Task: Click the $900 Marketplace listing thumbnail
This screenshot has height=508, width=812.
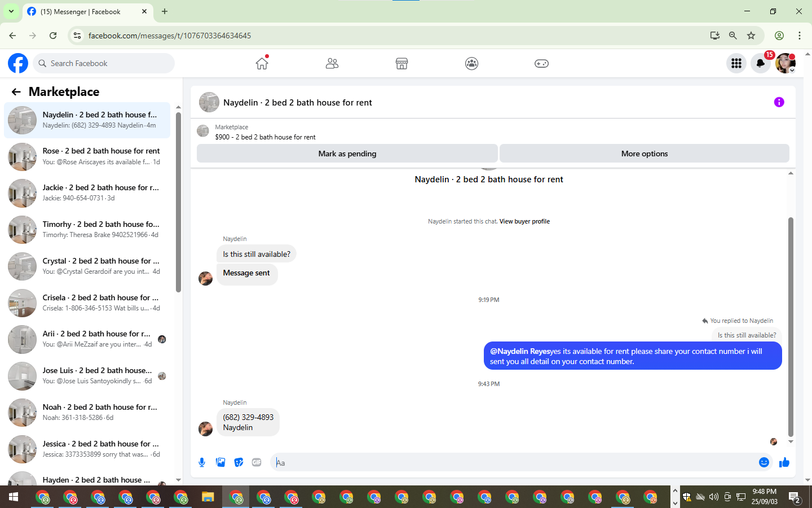Action: (x=203, y=132)
